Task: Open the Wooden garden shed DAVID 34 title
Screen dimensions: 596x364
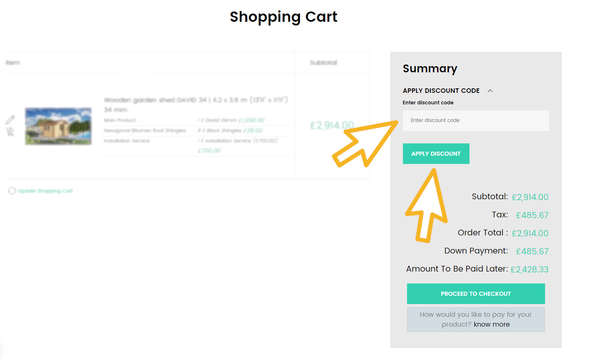Action: [196, 100]
